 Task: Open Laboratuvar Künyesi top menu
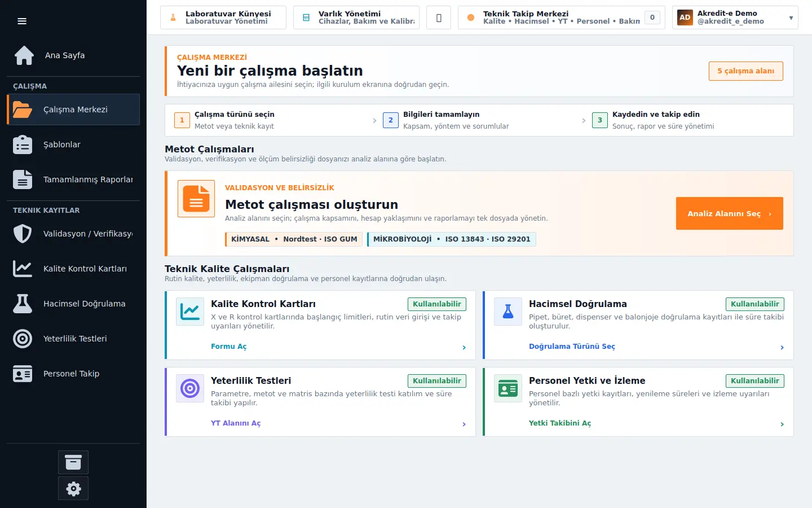223,17
